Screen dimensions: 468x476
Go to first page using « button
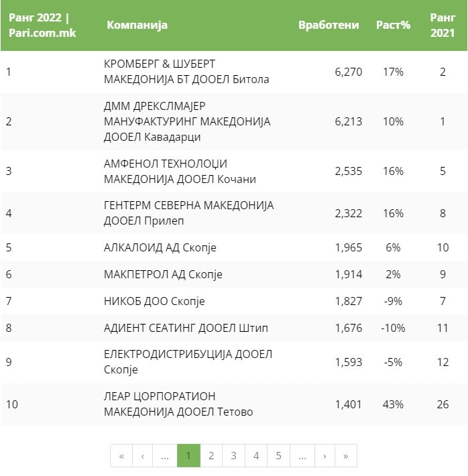click(x=121, y=456)
